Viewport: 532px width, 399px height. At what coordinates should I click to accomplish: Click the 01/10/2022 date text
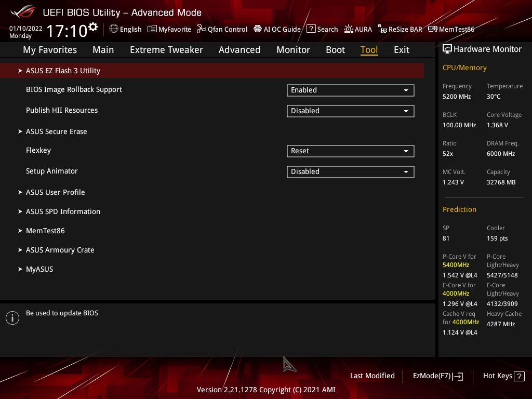pos(26,29)
